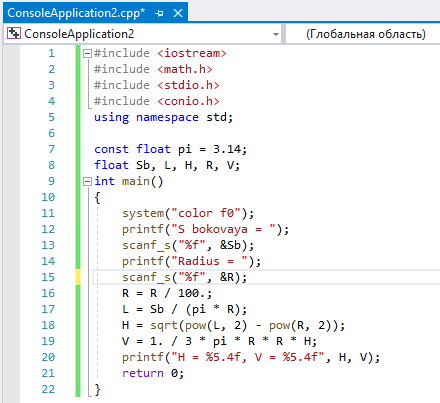Click line number 1 in gutter

[x=51, y=53]
